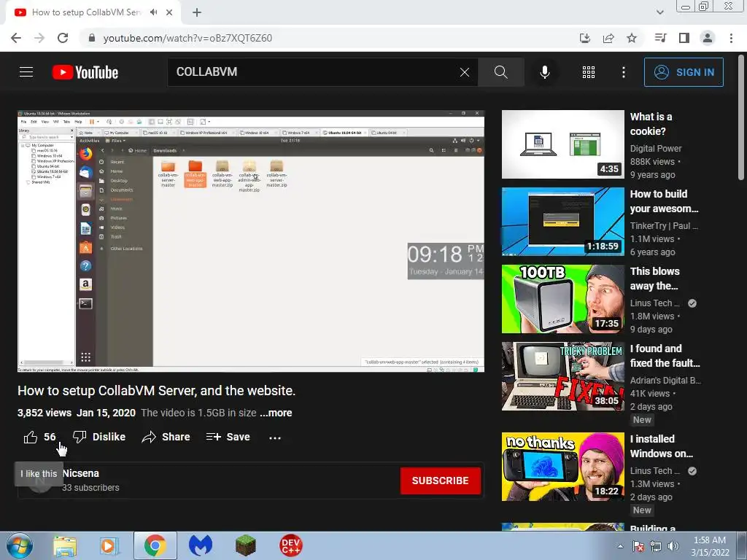Save the video to a playlist
Viewport: 747px width, 560px height.
point(228,437)
